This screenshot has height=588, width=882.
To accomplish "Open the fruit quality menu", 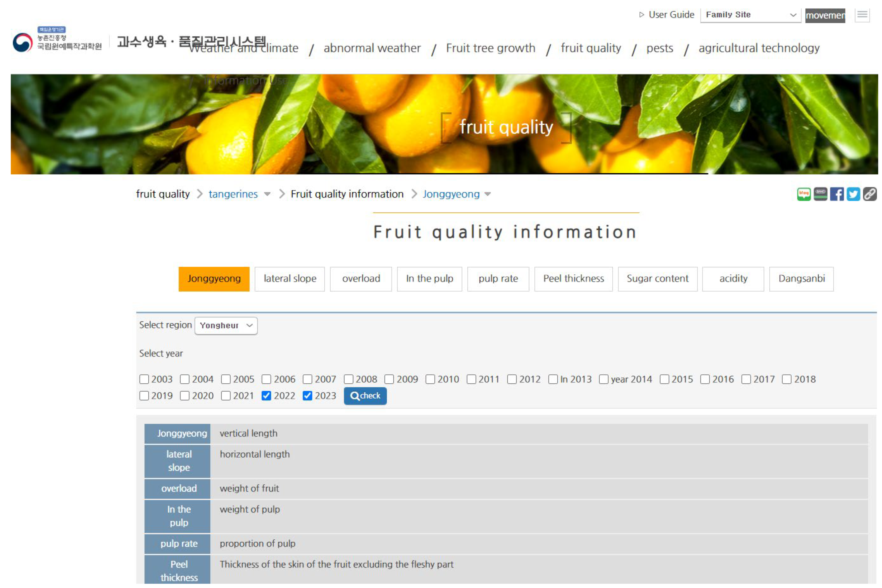I will (x=591, y=48).
